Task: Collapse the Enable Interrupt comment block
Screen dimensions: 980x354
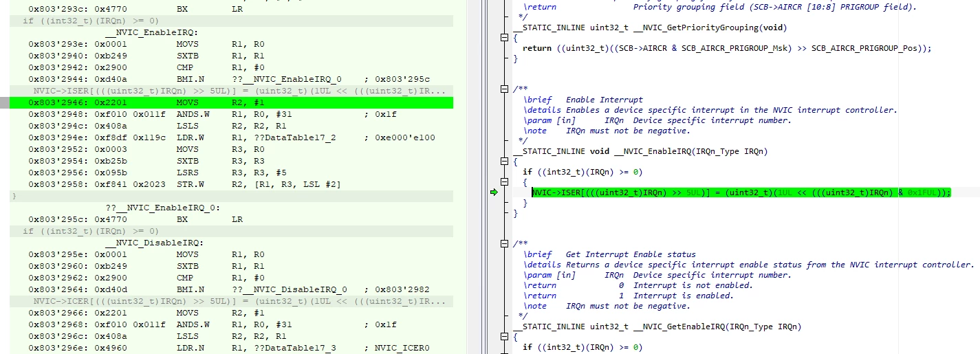Action: click(x=504, y=89)
